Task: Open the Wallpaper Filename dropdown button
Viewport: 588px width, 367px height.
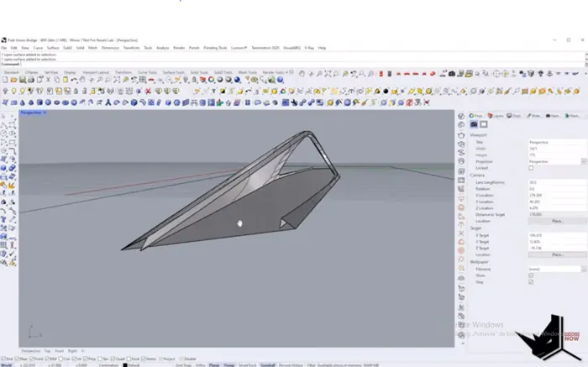Action: click(x=584, y=269)
